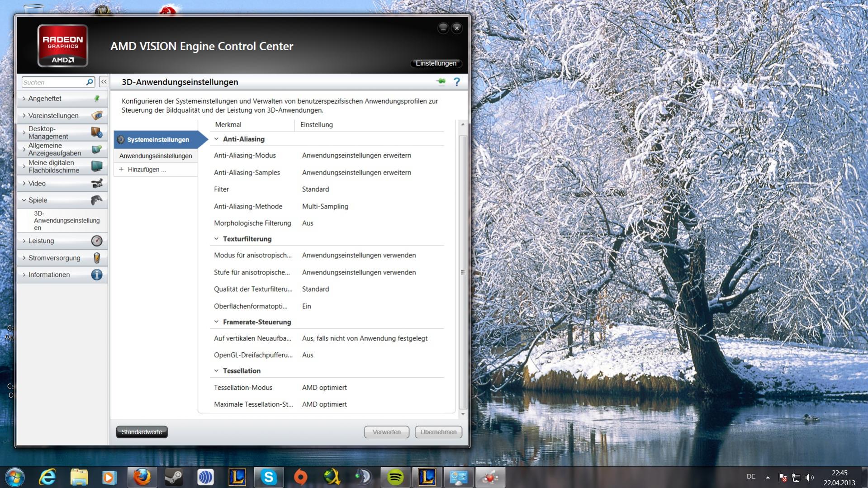Viewport: 868px width, 488px height.
Task: Pin this page with the green pin icon
Action: (441, 82)
